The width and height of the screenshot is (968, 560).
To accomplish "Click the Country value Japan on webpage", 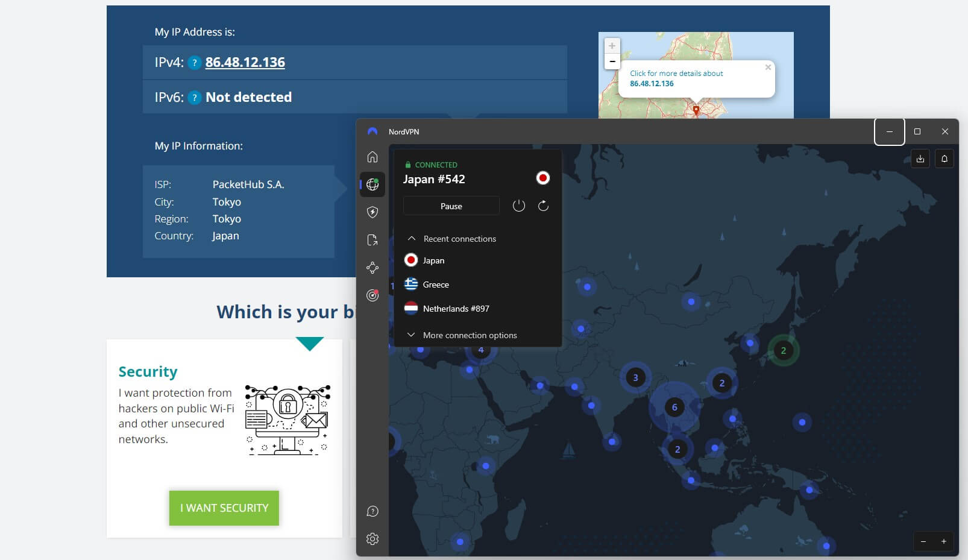I will pyautogui.click(x=225, y=236).
